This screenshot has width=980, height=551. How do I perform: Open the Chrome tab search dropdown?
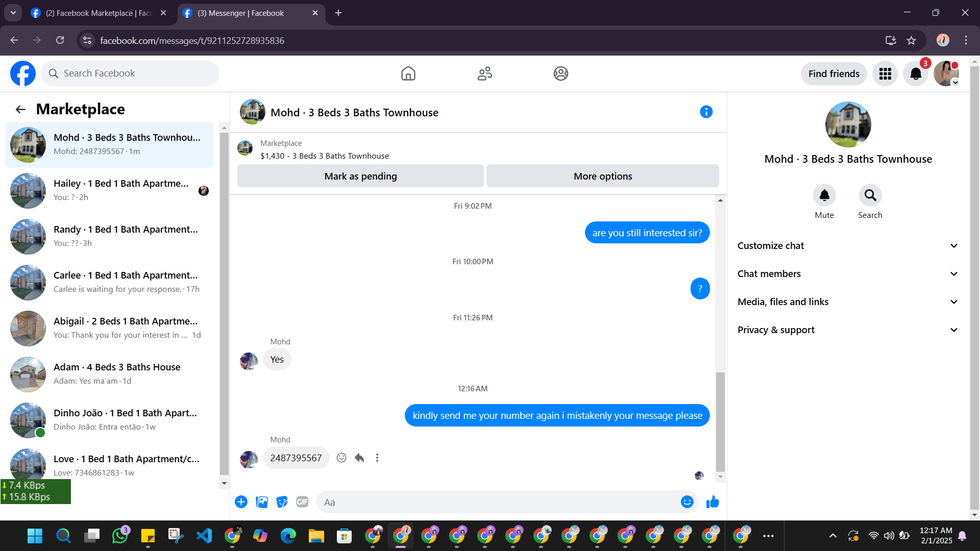[x=13, y=13]
